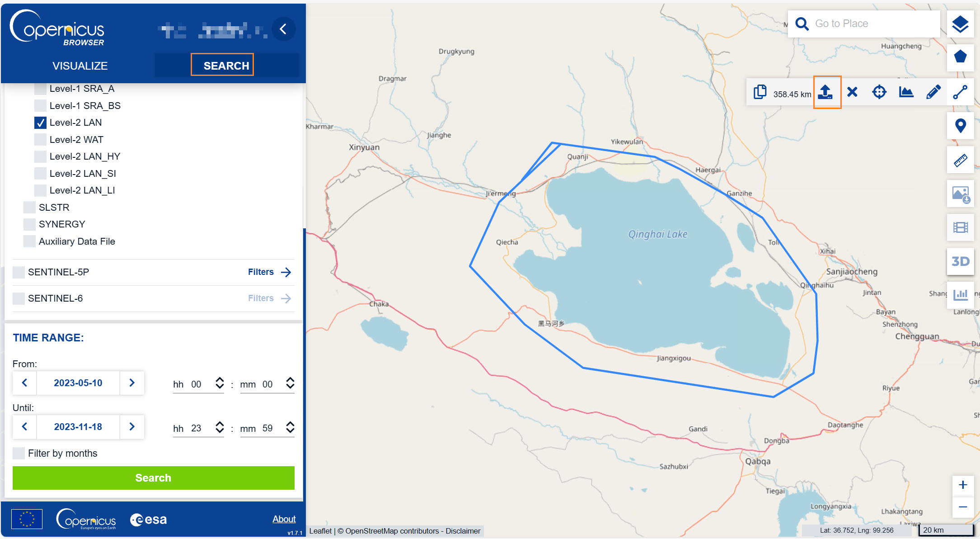Click the pencil edit area icon
The image size is (980, 539).
[933, 92]
